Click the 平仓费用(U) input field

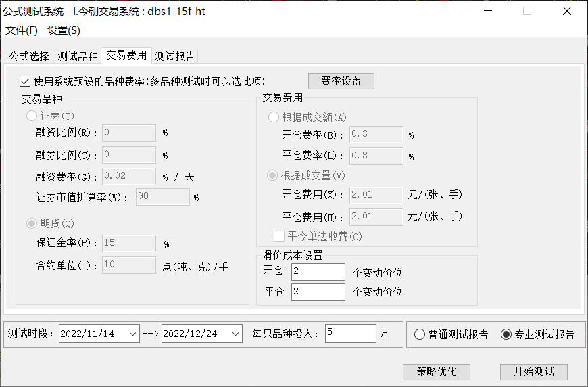376,217
